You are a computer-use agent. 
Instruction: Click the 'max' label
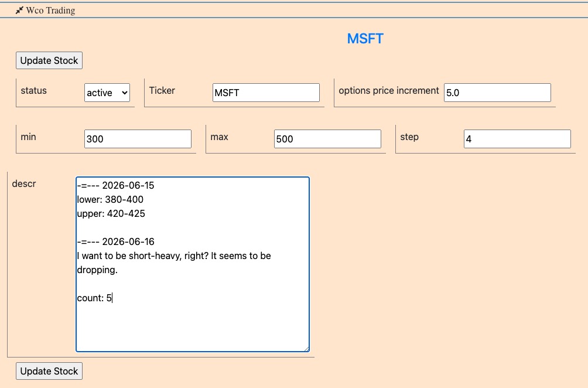(x=220, y=137)
